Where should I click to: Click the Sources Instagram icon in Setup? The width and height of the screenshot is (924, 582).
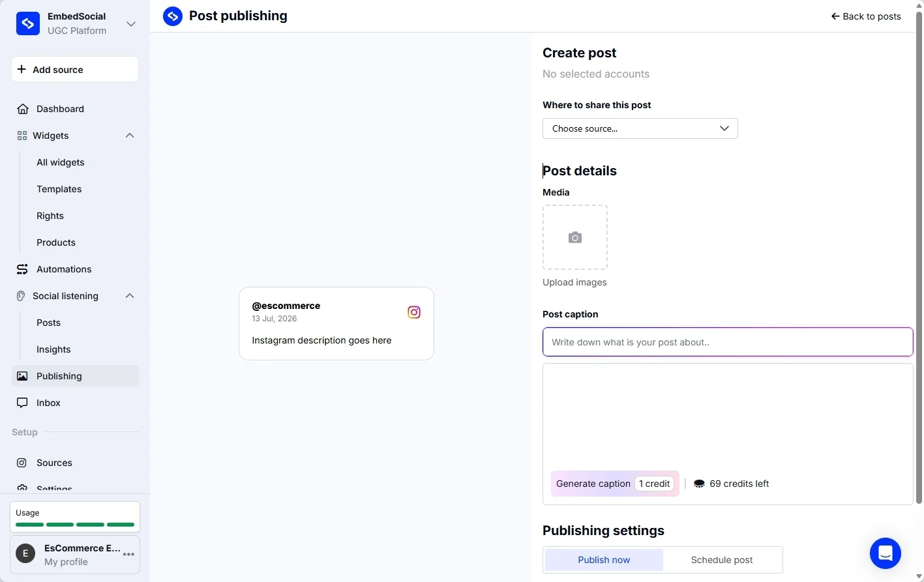(x=22, y=463)
